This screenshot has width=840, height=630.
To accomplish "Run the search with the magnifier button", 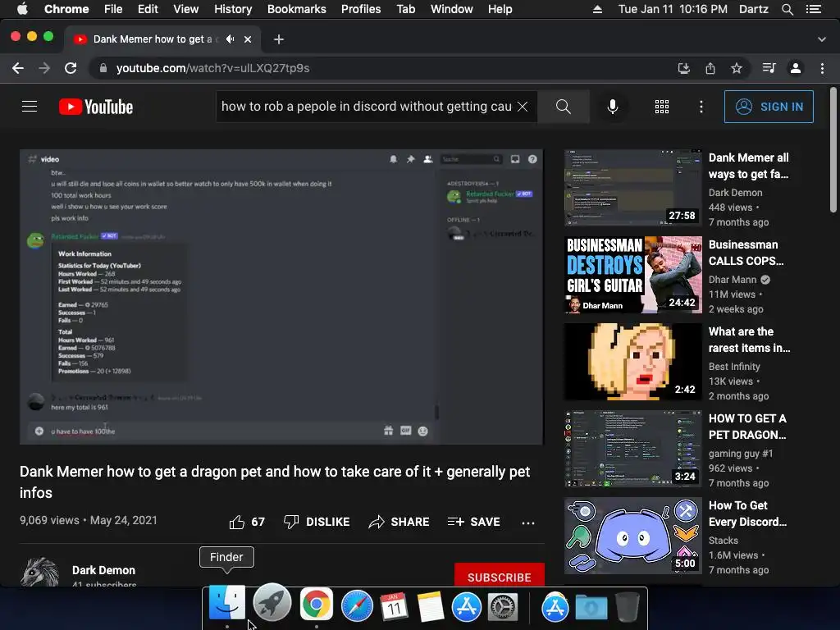I will point(563,107).
